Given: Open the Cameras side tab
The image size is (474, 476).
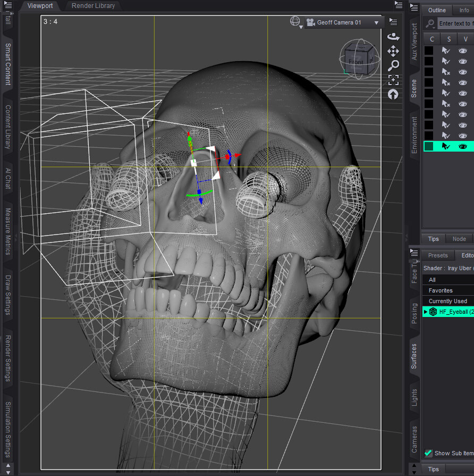Looking at the screenshot, I should point(414,439).
